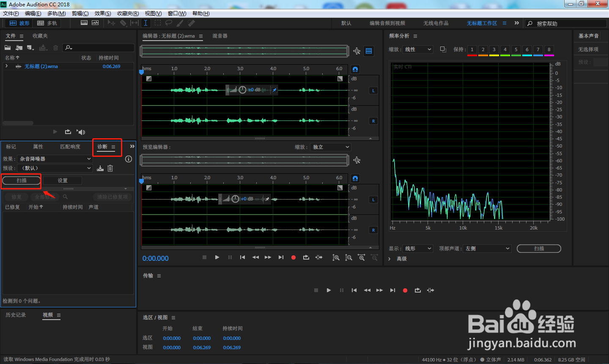Screen dimensions: 609x364
Task: Toggle the spectral display button beside overview
Action: tap(369, 51)
